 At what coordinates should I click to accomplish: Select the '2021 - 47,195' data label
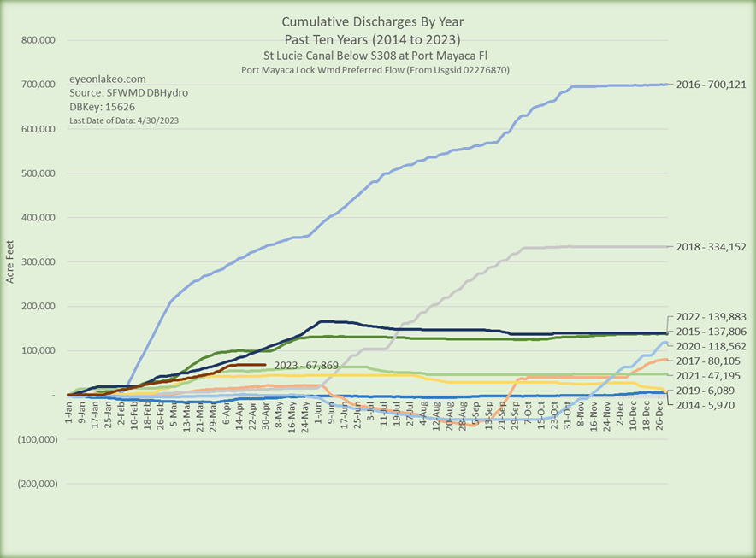[707, 376]
